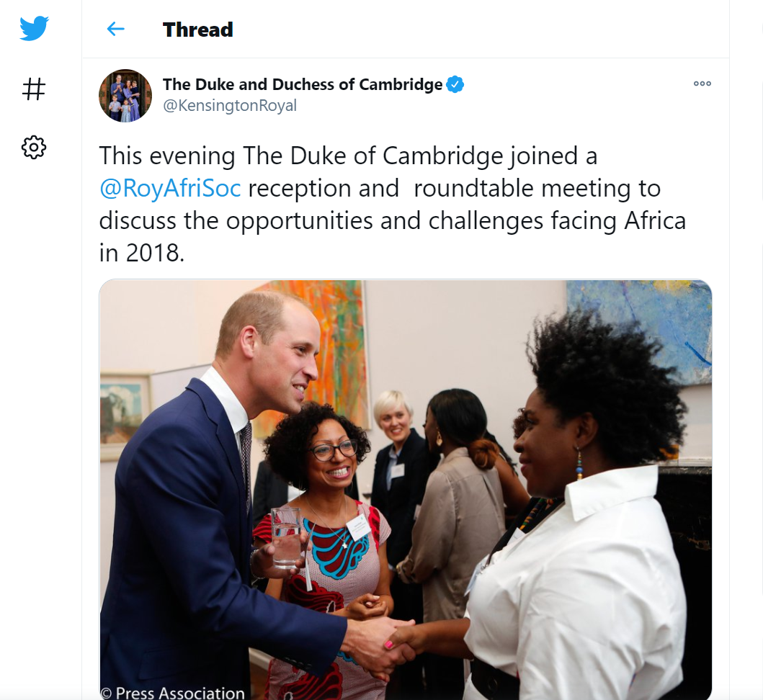Open the Kensington Royal profile picture

click(x=125, y=95)
